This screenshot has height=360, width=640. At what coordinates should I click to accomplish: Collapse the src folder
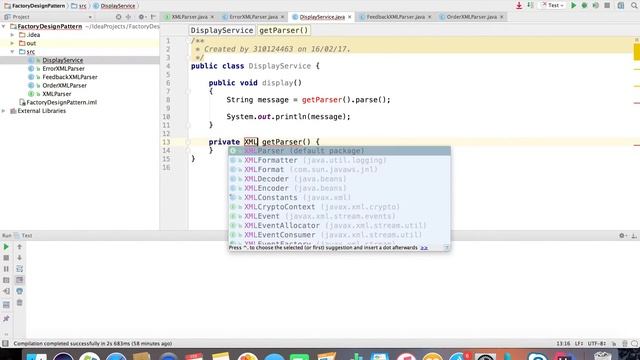point(12,52)
